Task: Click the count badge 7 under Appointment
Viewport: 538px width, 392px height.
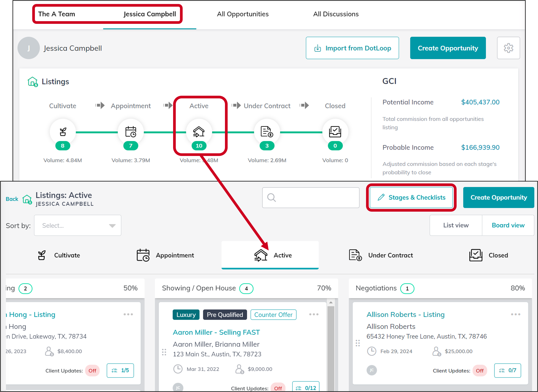Action: coord(131,146)
